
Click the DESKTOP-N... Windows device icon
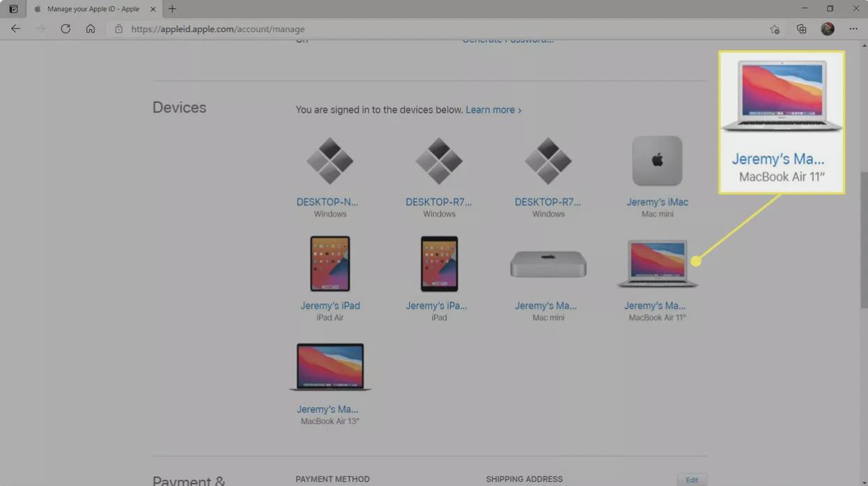point(330,161)
